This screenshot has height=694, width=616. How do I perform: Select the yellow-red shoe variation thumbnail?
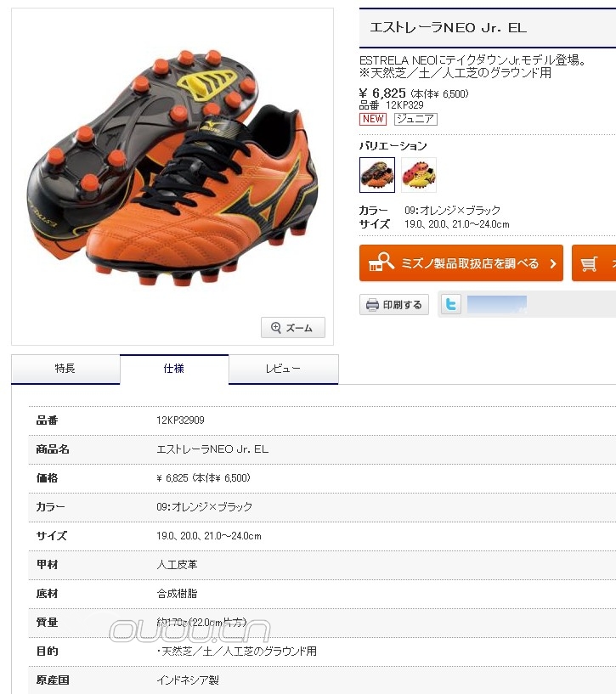(419, 175)
